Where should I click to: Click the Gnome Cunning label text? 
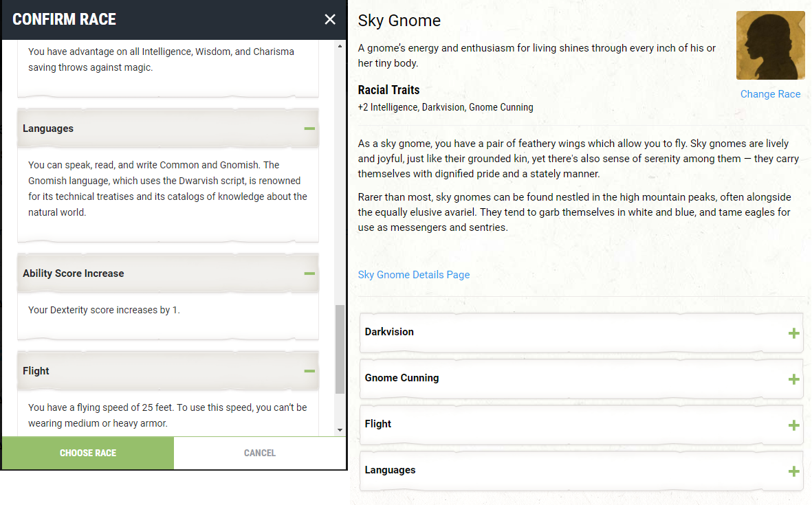coord(402,378)
